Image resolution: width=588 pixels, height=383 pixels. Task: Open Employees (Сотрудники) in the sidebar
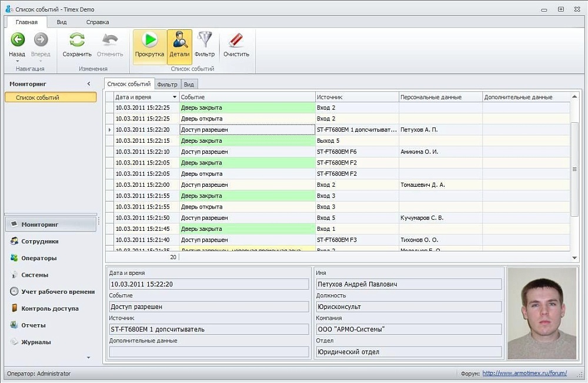pyautogui.click(x=39, y=241)
